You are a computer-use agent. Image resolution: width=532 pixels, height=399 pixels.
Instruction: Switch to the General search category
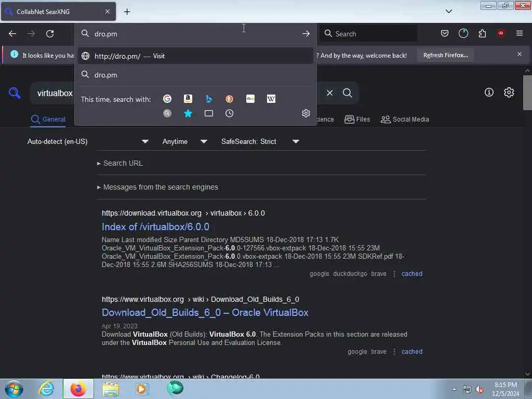tap(48, 119)
